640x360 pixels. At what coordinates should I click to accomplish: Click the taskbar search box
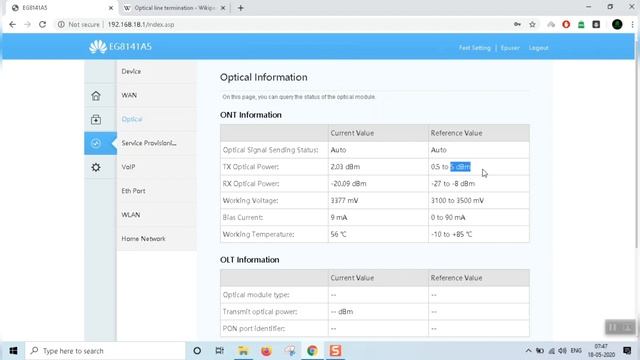(105, 351)
